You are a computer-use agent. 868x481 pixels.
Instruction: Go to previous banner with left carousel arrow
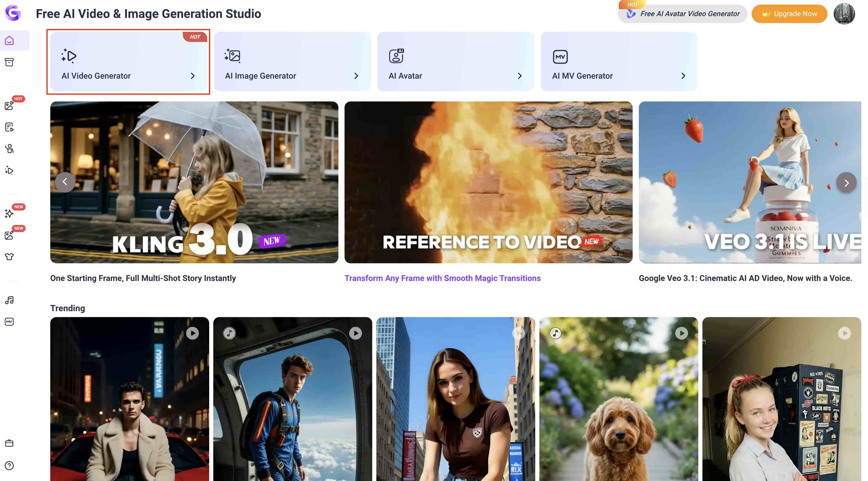(x=65, y=182)
